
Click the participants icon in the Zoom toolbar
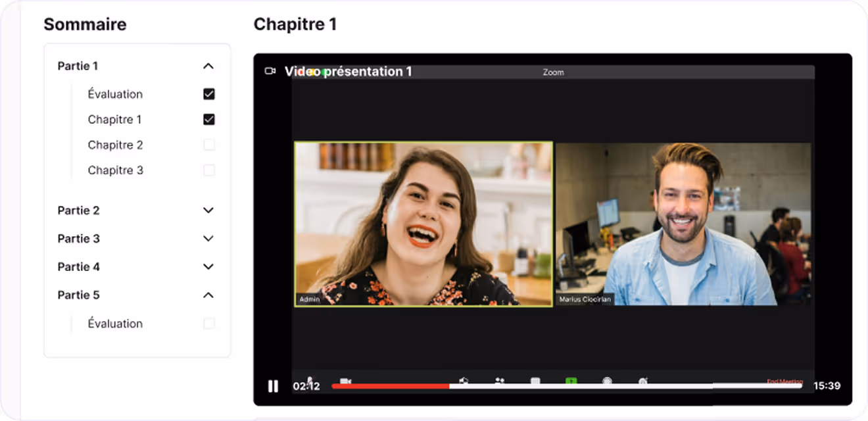500,382
